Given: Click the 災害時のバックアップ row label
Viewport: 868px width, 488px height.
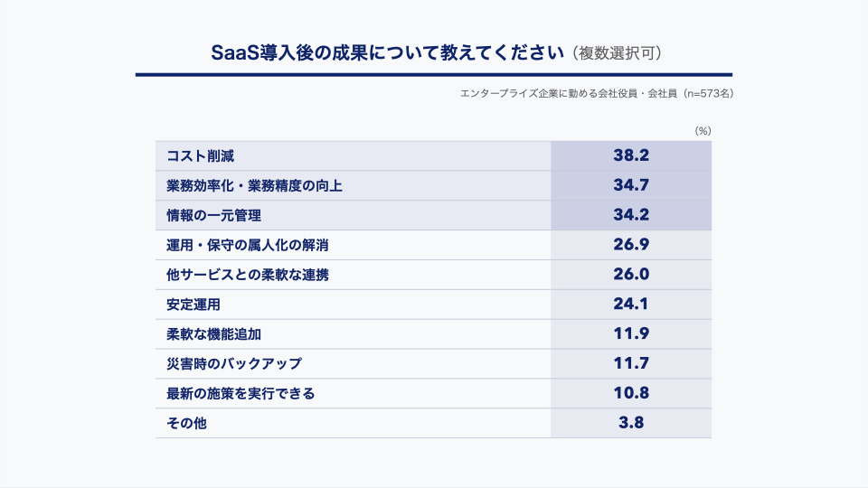Looking at the screenshot, I should click(234, 363).
